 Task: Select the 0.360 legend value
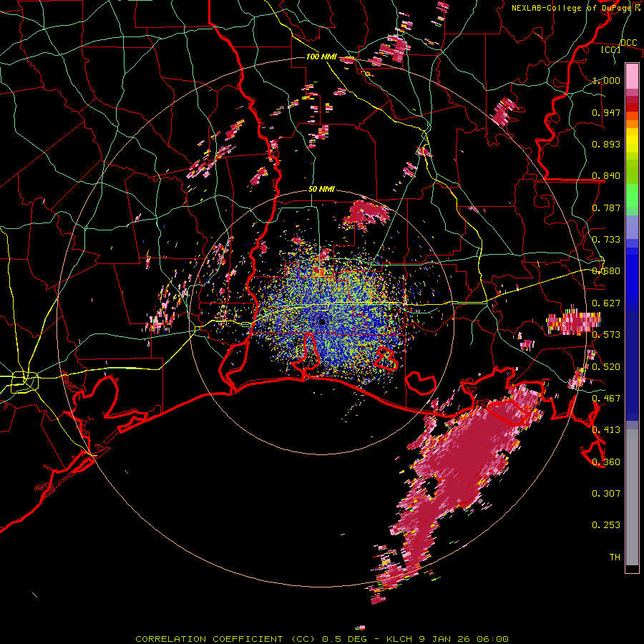pyautogui.click(x=606, y=462)
